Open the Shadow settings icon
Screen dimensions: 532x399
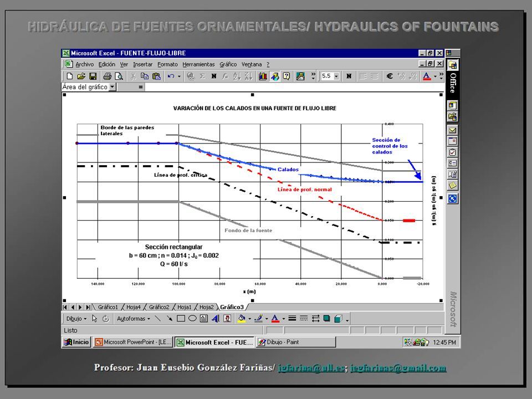click(327, 319)
